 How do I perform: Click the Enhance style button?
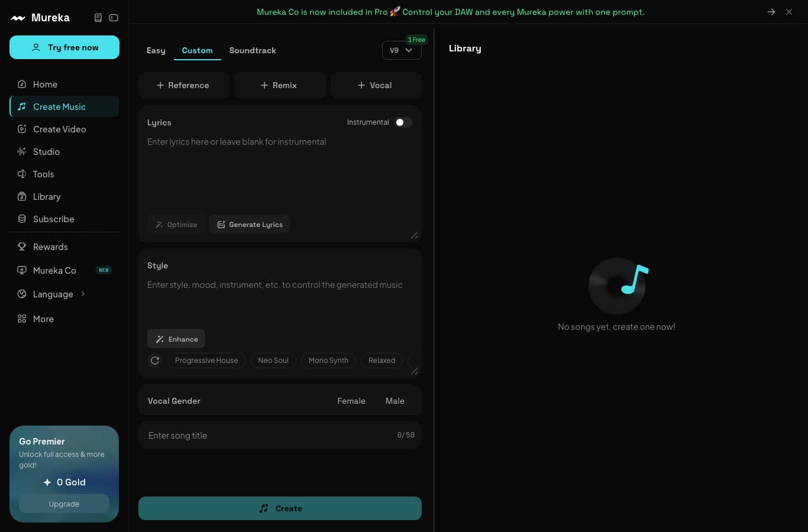tap(176, 339)
